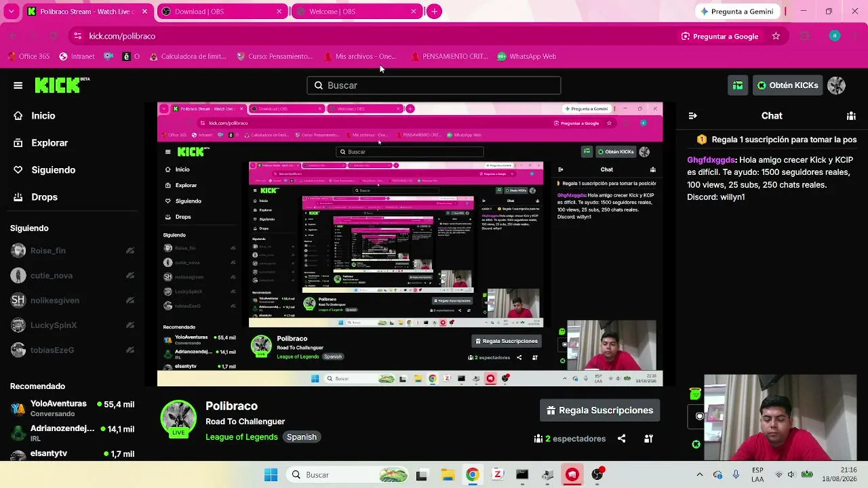
Task: Expand the system tray hidden icons
Action: tap(700, 474)
